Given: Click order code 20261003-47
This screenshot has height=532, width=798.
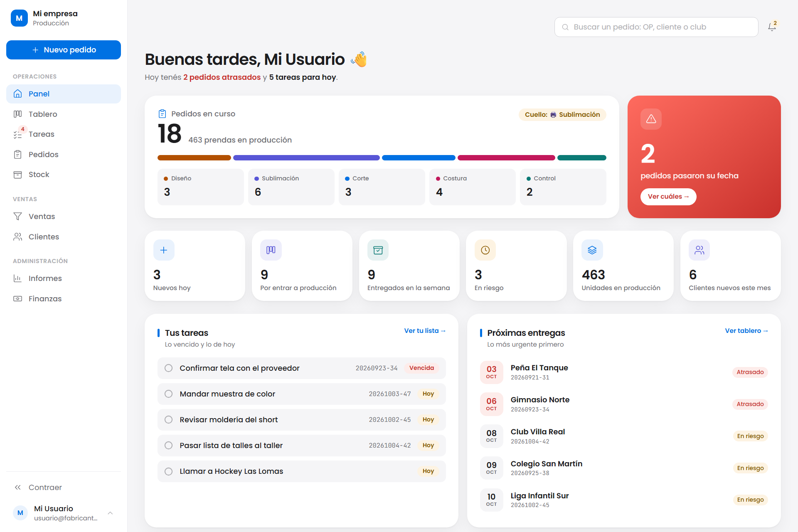Looking at the screenshot, I should (390, 394).
